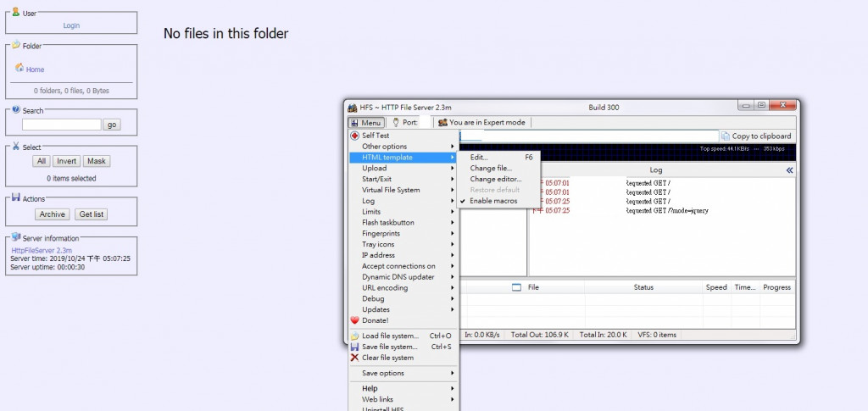
Task: Open the Debug submenu
Action: tap(404, 298)
